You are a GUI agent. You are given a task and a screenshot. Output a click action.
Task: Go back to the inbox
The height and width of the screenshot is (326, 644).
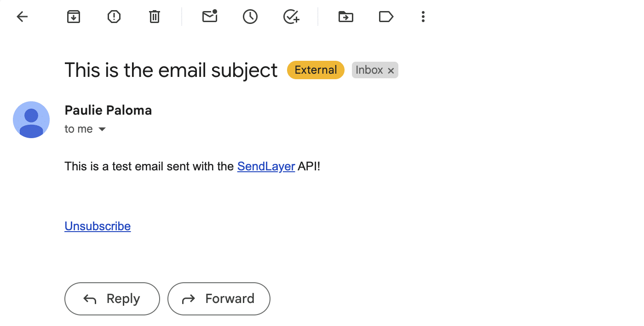coord(22,17)
